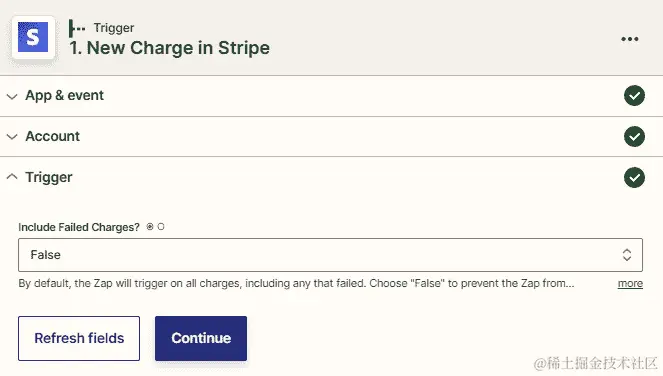Click the App & event green checkmark
The image size is (663, 376).
pyautogui.click(x=634, y=96)
